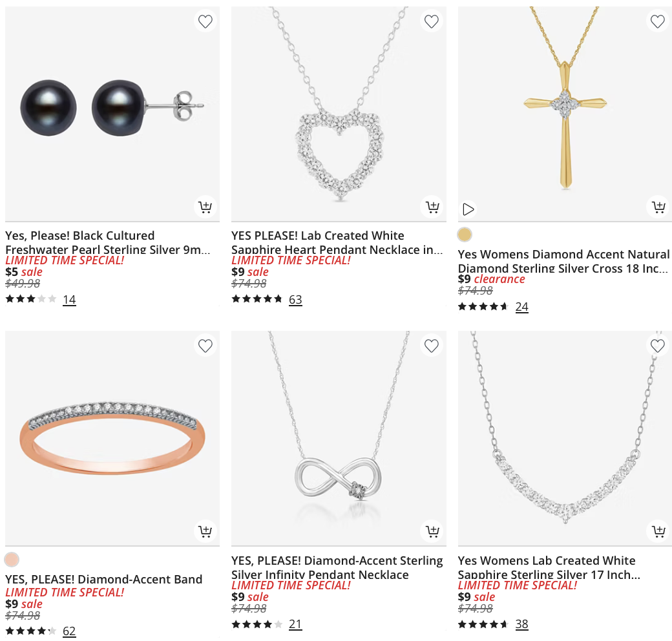View the 63 reviews for heart pendant

295,299
